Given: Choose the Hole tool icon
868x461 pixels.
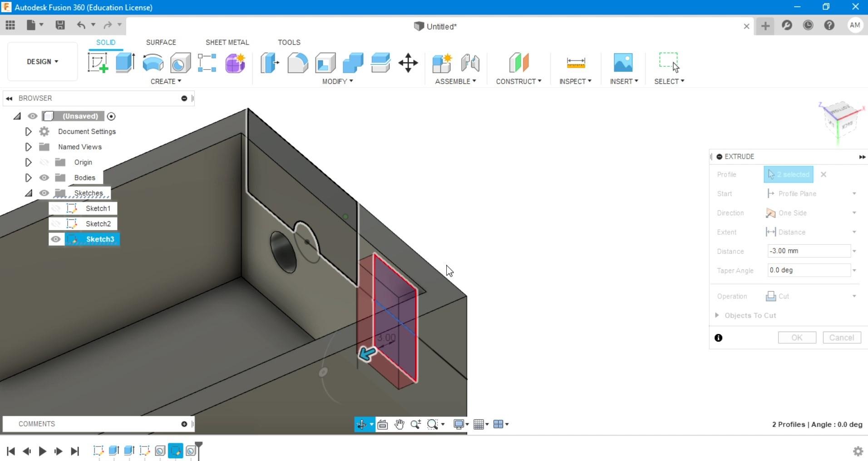Looking at the screenshot, I should 180,63.
